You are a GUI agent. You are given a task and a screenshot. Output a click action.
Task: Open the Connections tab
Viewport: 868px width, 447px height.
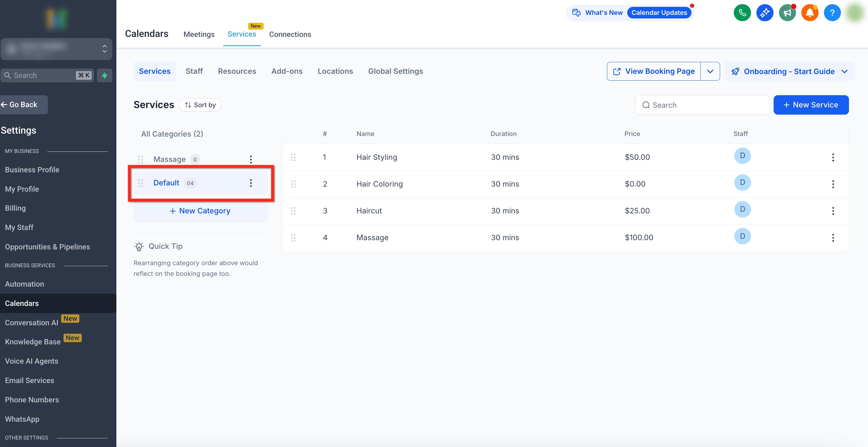[x=290, y=34]
